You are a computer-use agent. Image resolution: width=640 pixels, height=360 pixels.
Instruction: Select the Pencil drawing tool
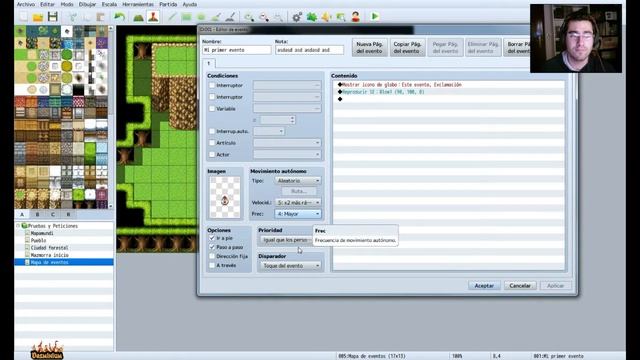pyautogui.click(x=172, y=17)
